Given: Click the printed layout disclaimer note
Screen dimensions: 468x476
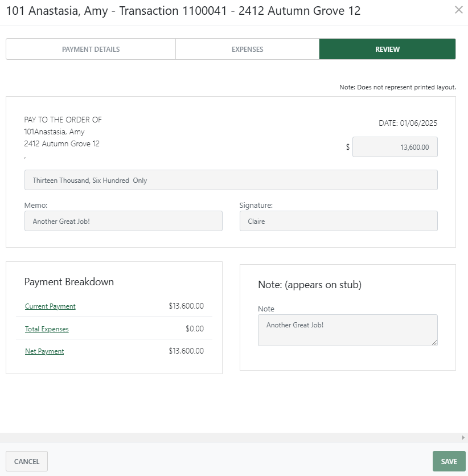Looking at the screenshot, I should pyautogui.click(x=397, y=87).
